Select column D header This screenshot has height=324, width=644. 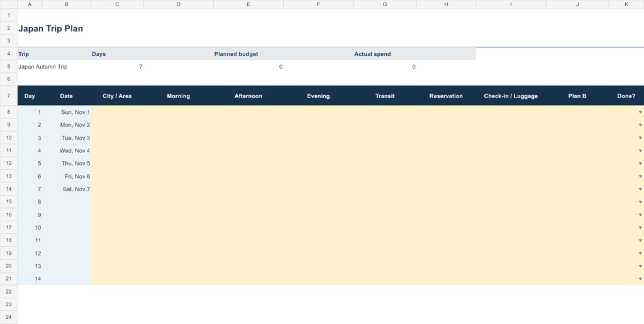pyautogui.click(x=178, y=4)
